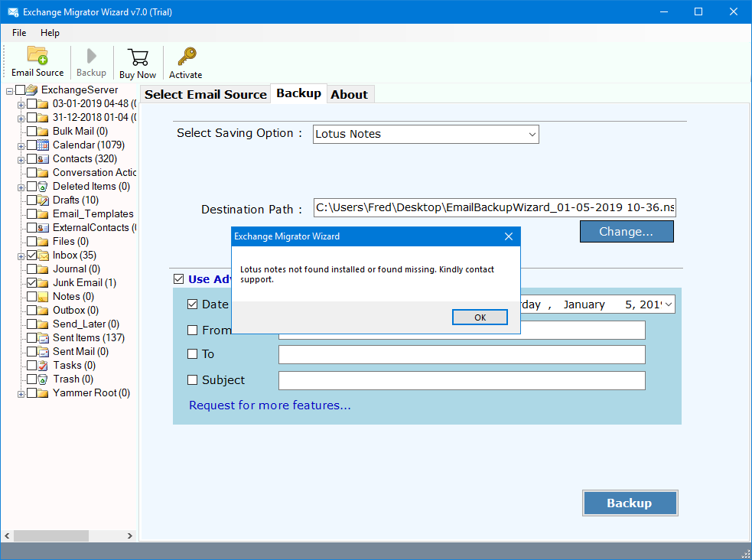
Task: Select the Tasks folder icon
Action: point(43,366)
